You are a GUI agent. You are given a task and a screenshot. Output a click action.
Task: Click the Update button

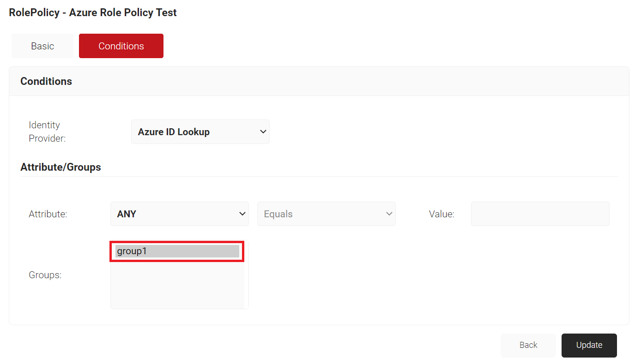[x=589, y=346]
